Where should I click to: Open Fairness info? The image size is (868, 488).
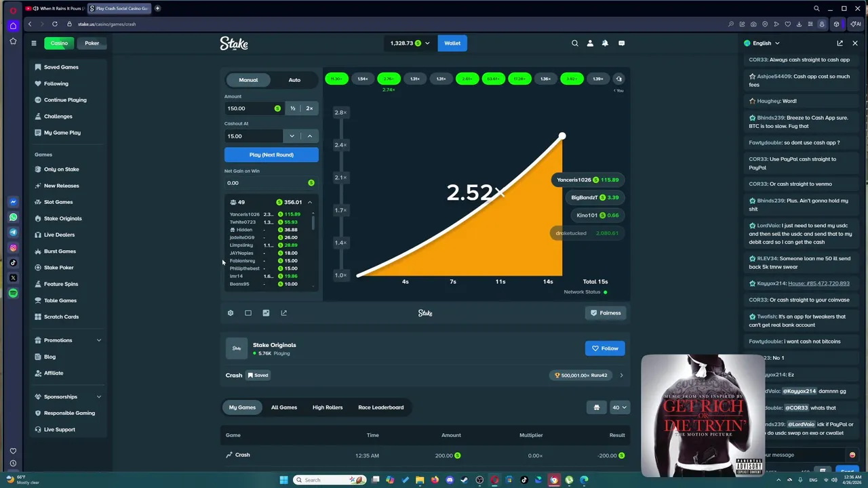606,313
